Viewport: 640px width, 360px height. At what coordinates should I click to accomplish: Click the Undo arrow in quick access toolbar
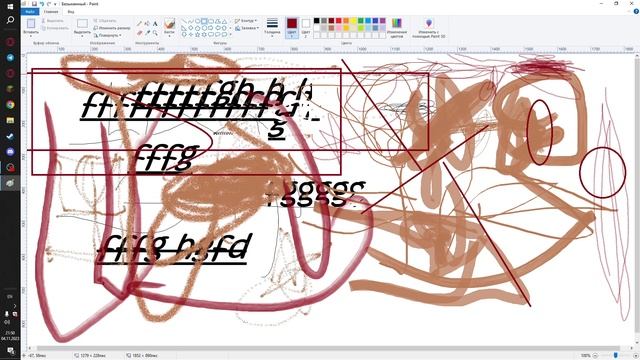click(x=42, y=4)
